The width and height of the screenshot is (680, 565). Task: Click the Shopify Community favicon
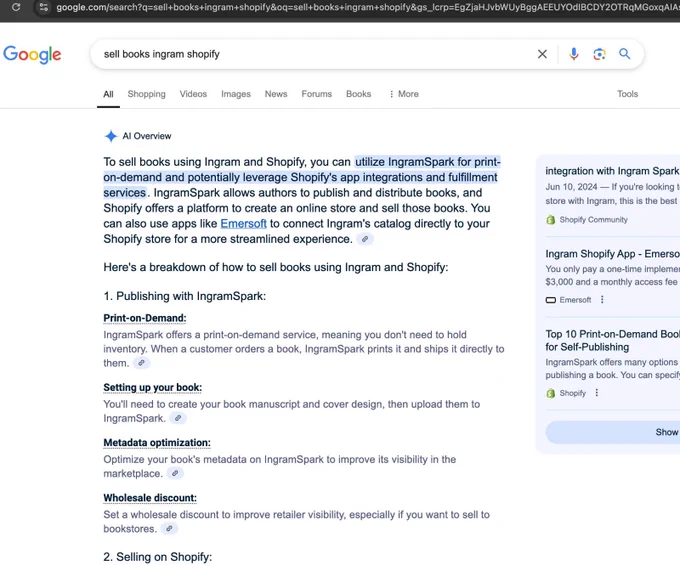point(551,220)
